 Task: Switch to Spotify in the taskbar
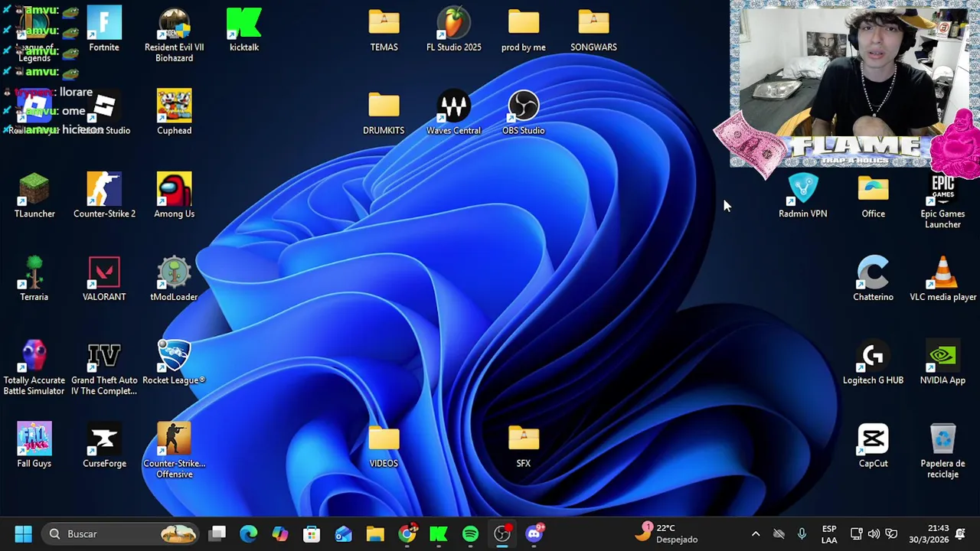click(x=470, y=533)
